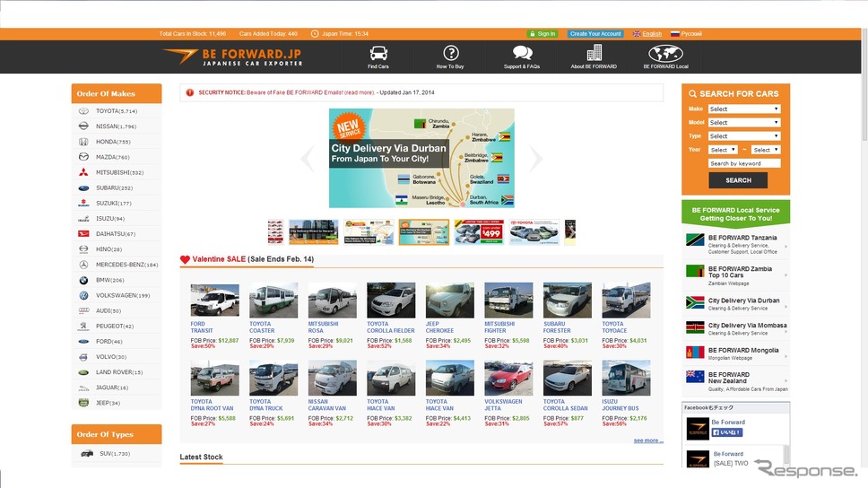Open the Toyota Coaster sale thumbnail
868x488 pixels.
(x=273, y=301)
